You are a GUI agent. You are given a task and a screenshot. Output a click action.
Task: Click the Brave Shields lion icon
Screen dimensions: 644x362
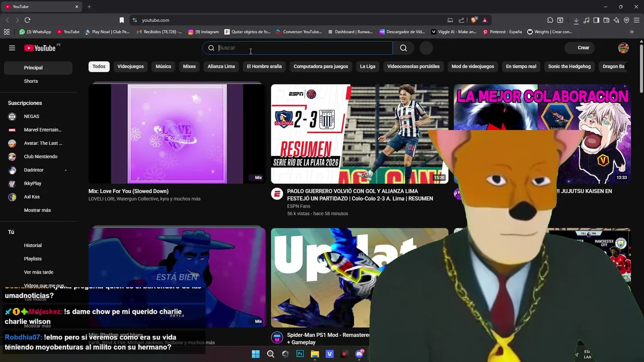473,20
